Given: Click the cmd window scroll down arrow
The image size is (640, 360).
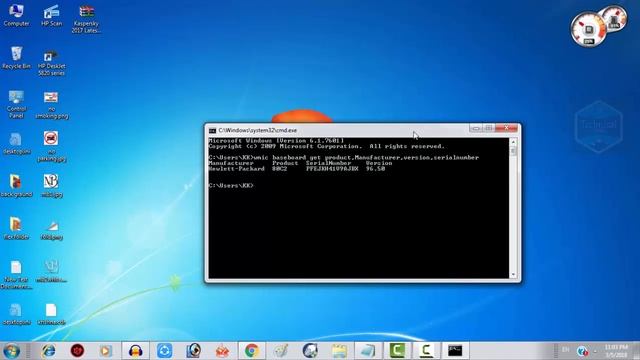Looking at the screenshot, I should [x=513, y=275].
